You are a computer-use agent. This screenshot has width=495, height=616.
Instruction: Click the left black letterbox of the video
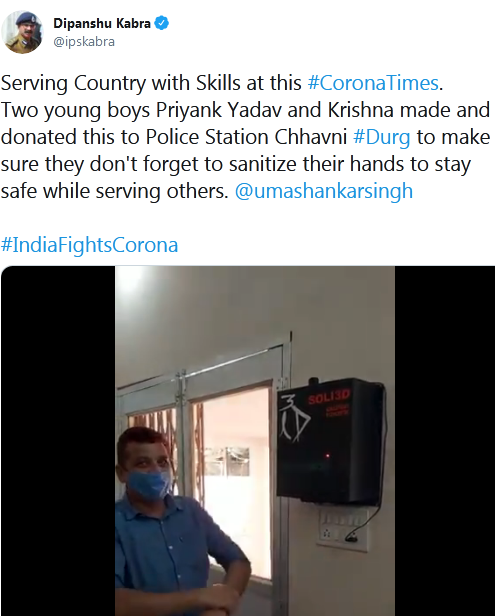58,441
